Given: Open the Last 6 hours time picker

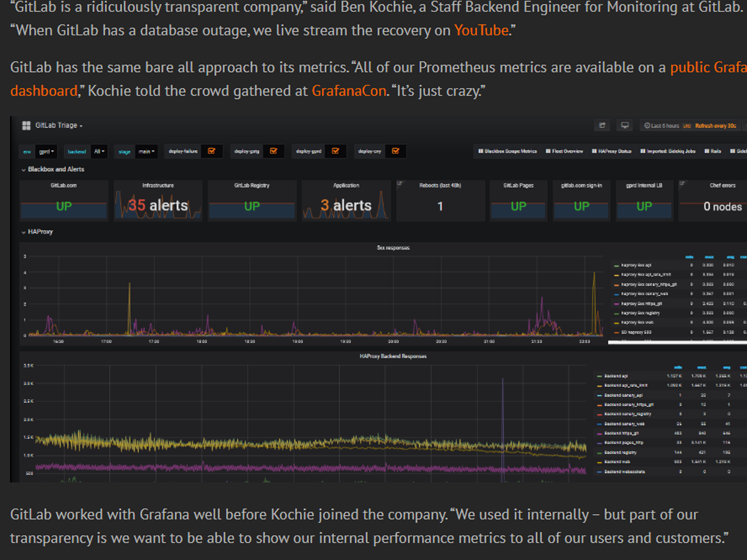Looking at the screenshot, I should (664, 126).
